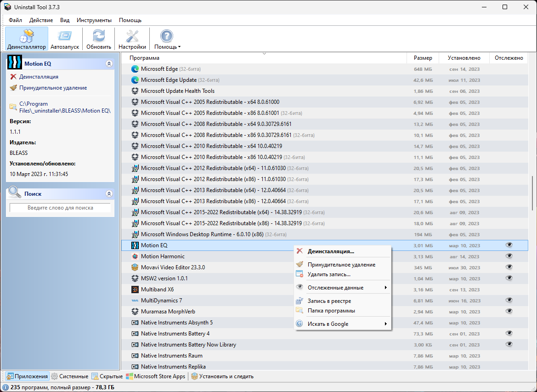Click tracked eye icon for Muramasa MorphVerb

509,311
